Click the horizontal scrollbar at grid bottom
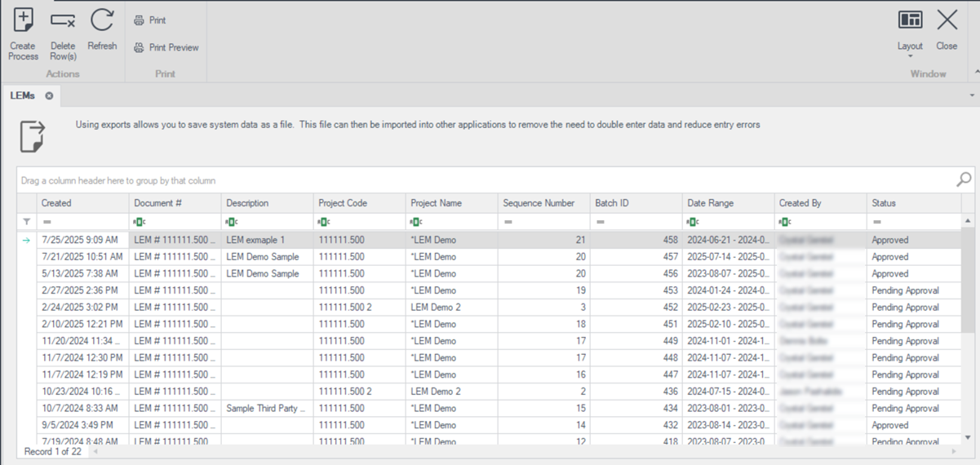Viewport: 980px width, 465px height. 522,451
